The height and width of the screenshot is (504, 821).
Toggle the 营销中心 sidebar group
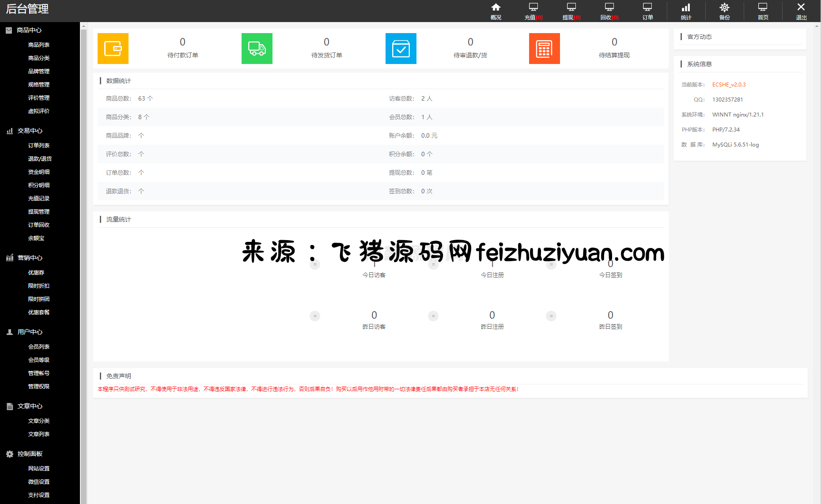point(30,258)
